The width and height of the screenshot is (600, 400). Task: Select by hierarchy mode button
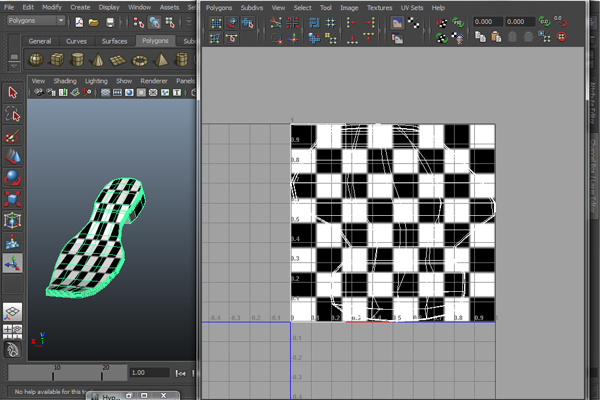[x=138, y=23]
